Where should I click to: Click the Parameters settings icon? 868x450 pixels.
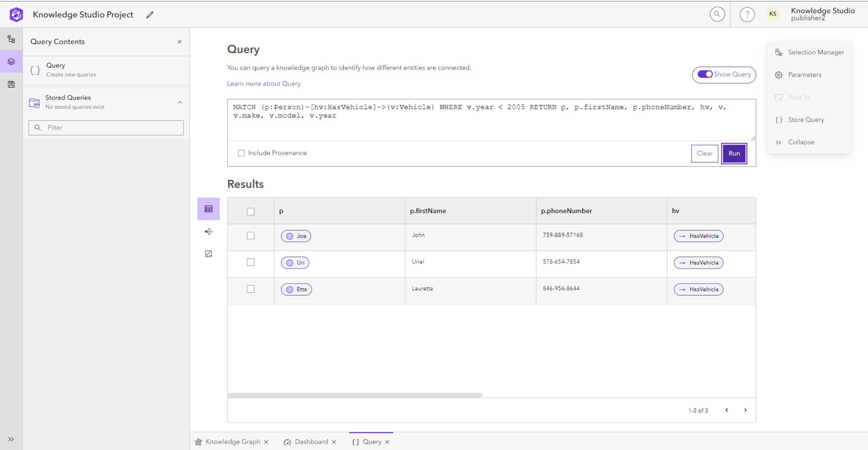tap(779, 75)
